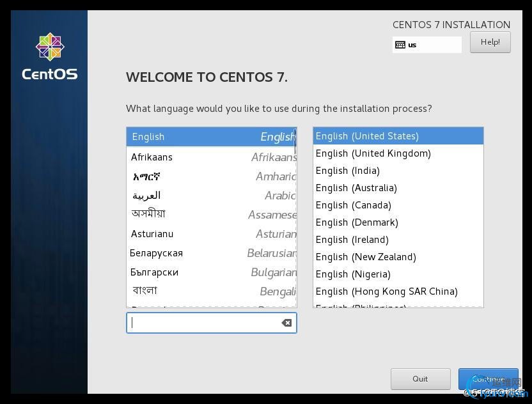Choose English (Nigeria) locale

click(398, 274)
